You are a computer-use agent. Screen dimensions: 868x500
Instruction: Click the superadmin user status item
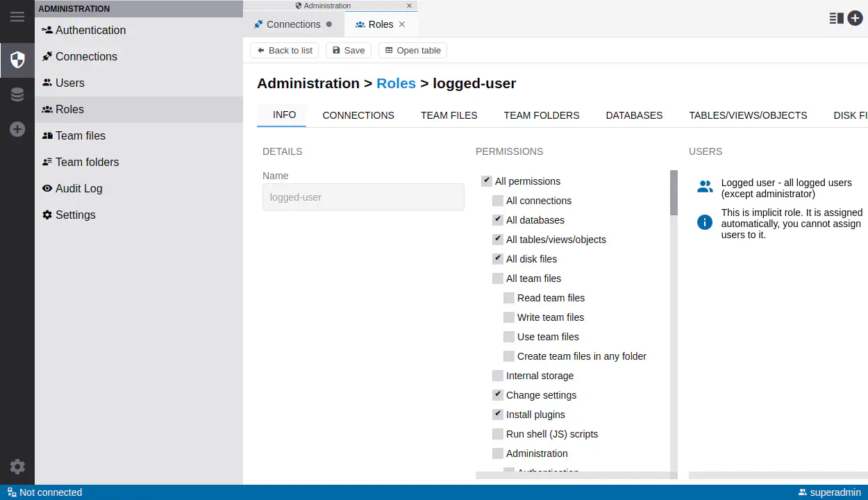tap(829, 492)
